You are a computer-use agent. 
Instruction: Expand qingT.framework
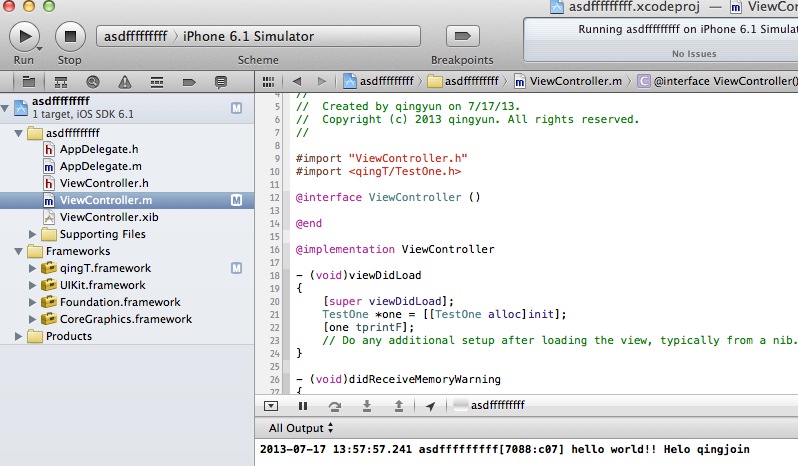(x=32, y=268)
